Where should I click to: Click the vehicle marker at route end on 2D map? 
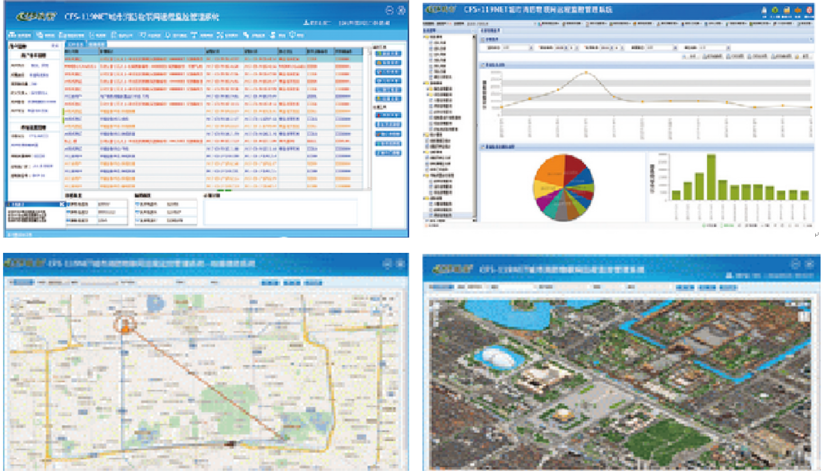[x=229, y=444]
